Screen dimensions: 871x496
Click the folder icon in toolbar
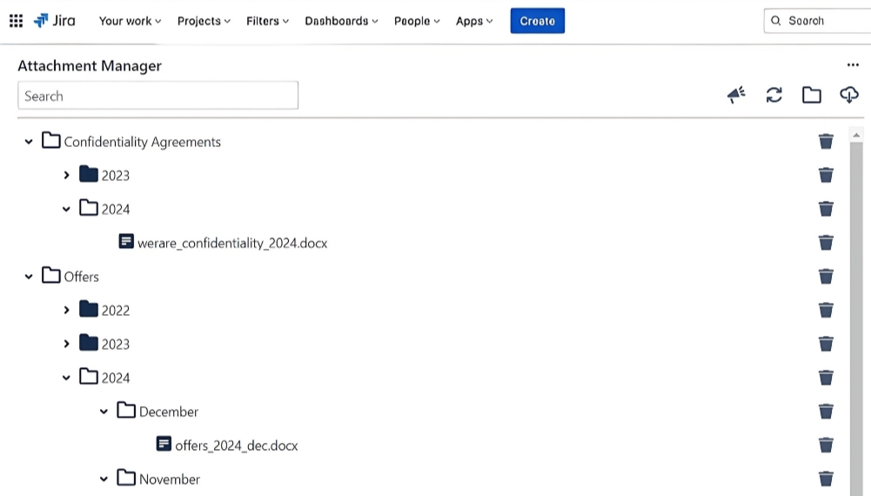pyautogui.click(x=811, y=95)
